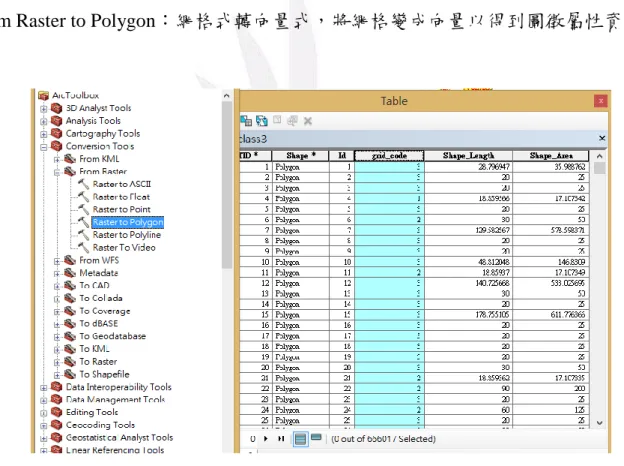Select the Raster to Polygon tool
Image resolution: width=624 pixels, height=466 pixels.
coord(128,222)
